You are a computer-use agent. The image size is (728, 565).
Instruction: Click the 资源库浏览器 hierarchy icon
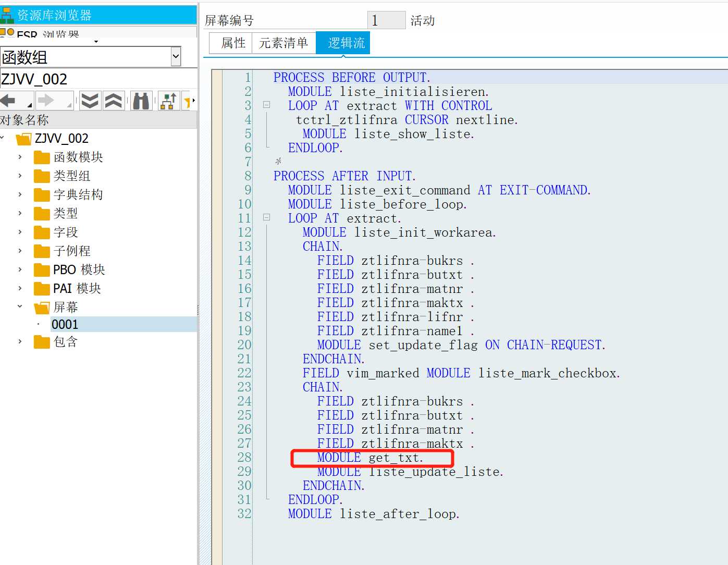pos(7,15)
